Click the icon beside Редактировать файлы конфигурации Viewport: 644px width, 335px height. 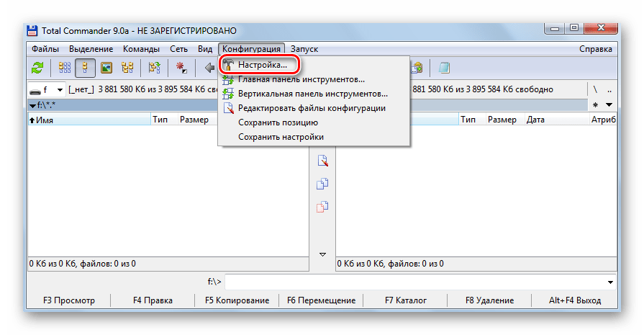click(x=228, y=108)
